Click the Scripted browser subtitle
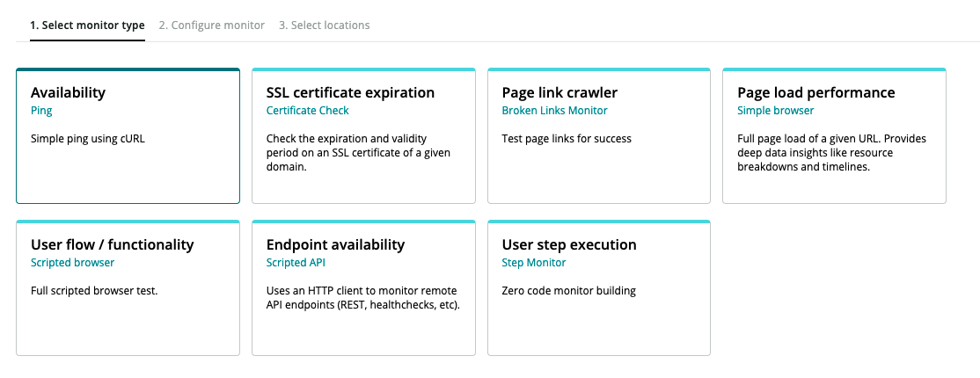Viewport: 980px width, 378px height. 72,263
